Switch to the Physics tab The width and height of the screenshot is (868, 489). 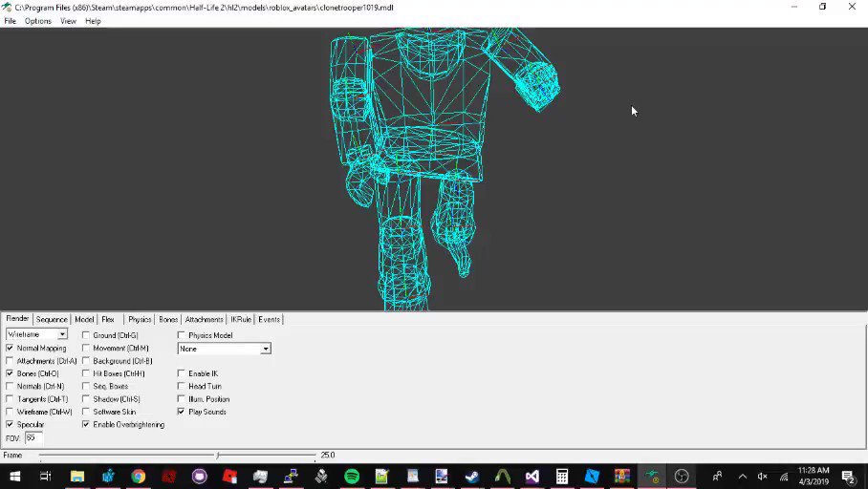coord(140,319)
